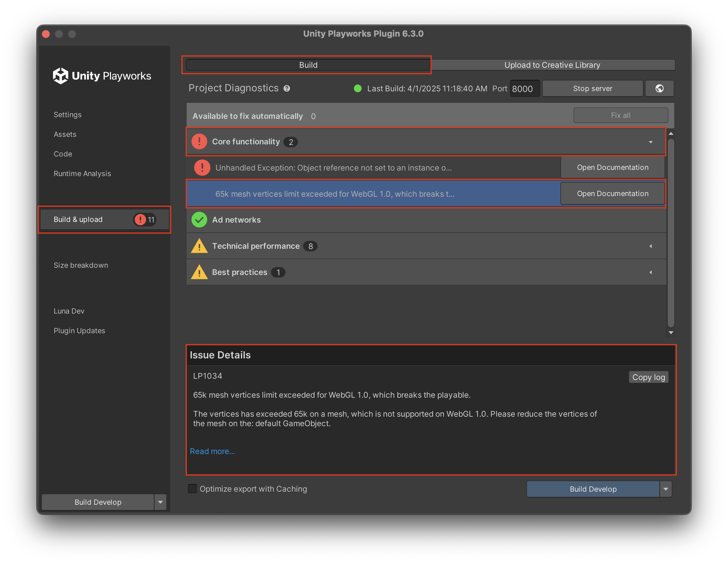Image resolution: width=728 pixels, height=563 pixels.
Task: Click the diagnostics list scrollbar thumb
Action: pyautogui.click(x=671, y=233)
